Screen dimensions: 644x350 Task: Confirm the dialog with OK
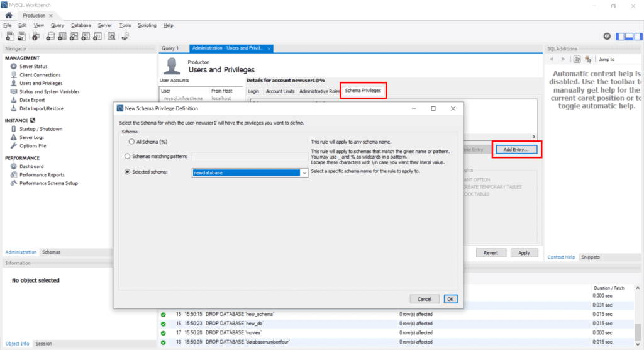tap(450, 299)
